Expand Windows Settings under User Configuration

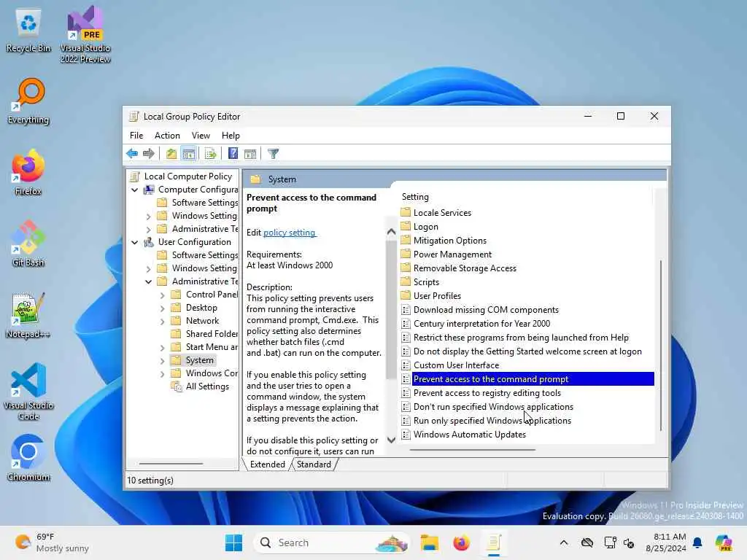(149, 268)
